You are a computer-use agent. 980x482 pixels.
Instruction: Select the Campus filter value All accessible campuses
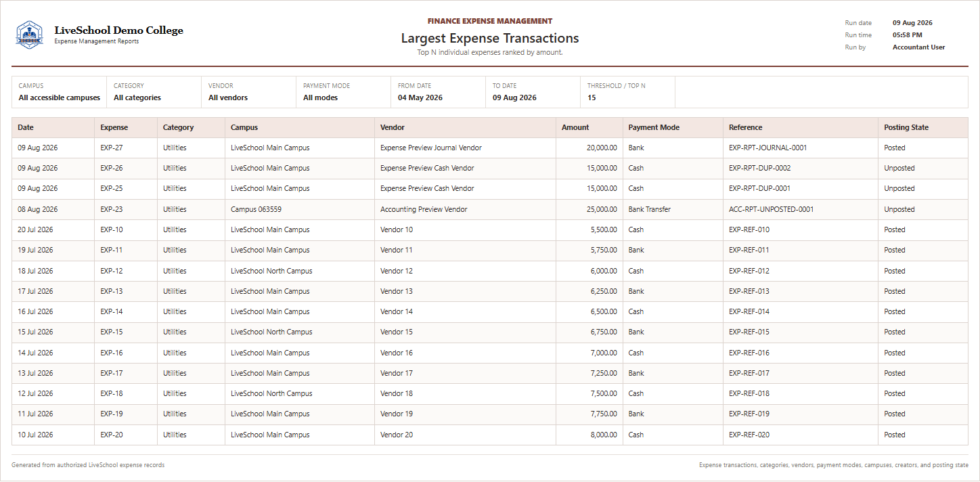pos(60,97)
